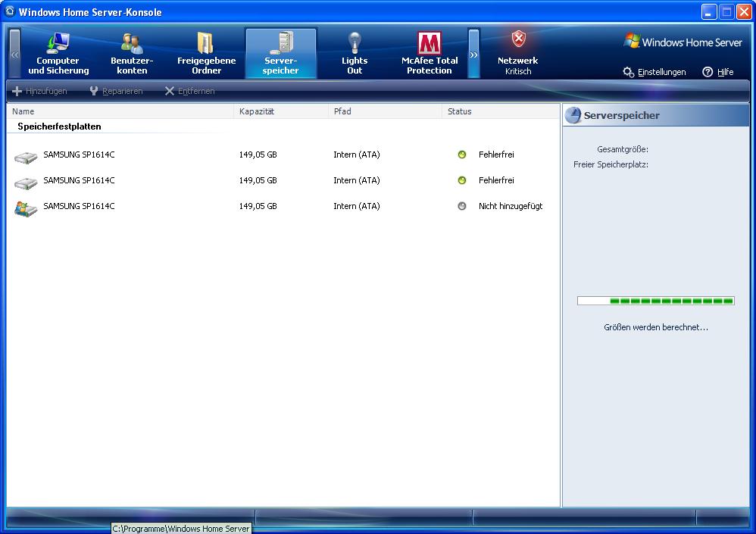Click the Entfernen toolbar button
This screenshot has height=534, width=756.
click(x=189, y=91)
